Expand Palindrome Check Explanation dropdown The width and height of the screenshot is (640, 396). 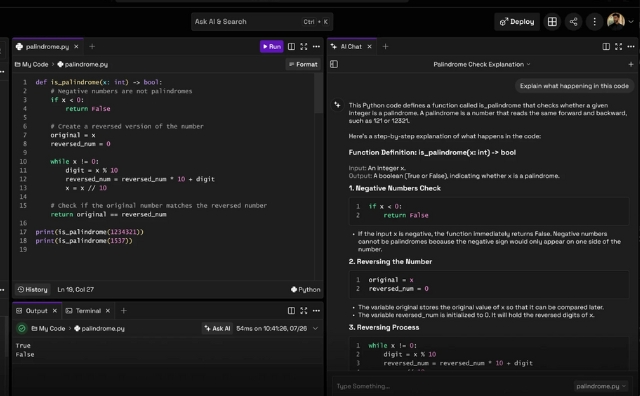[x=482, y=64]
